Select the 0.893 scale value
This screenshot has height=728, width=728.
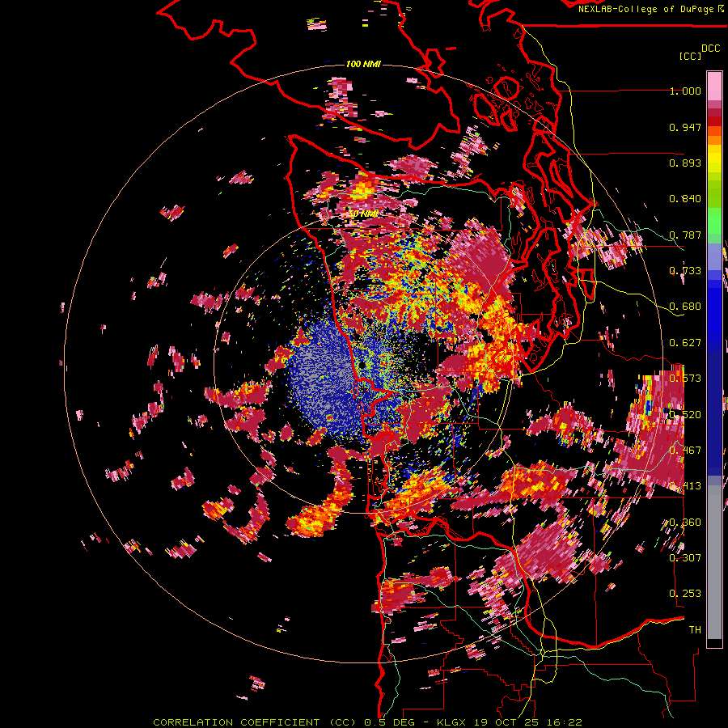pos(685,163)
